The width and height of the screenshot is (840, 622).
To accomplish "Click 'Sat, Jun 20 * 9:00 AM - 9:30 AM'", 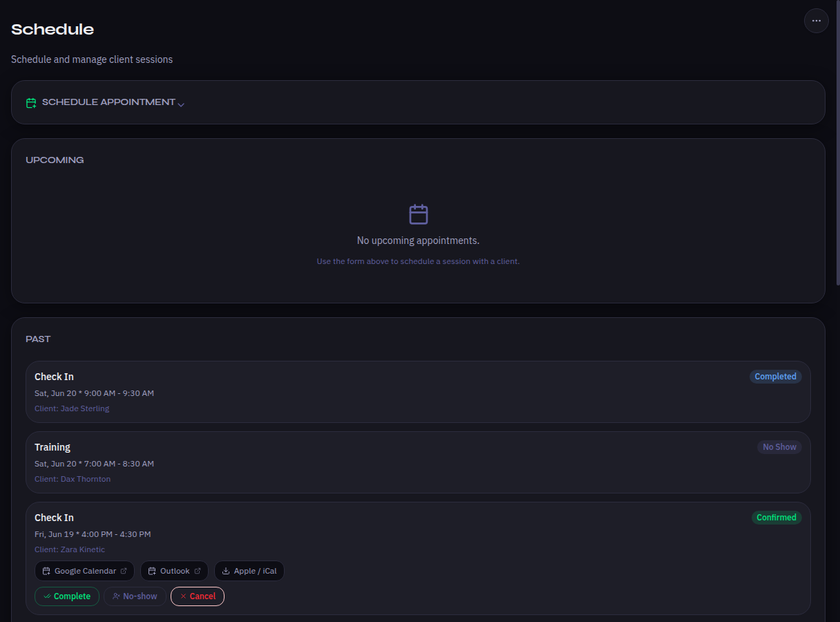I will click(94, 393).
